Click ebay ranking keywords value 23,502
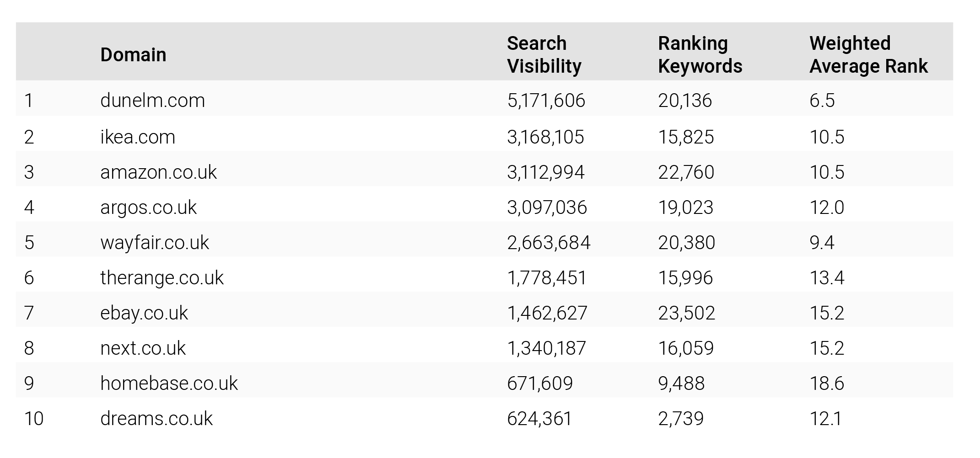Screen dimensions: 980x458 (x=686, y=313)
